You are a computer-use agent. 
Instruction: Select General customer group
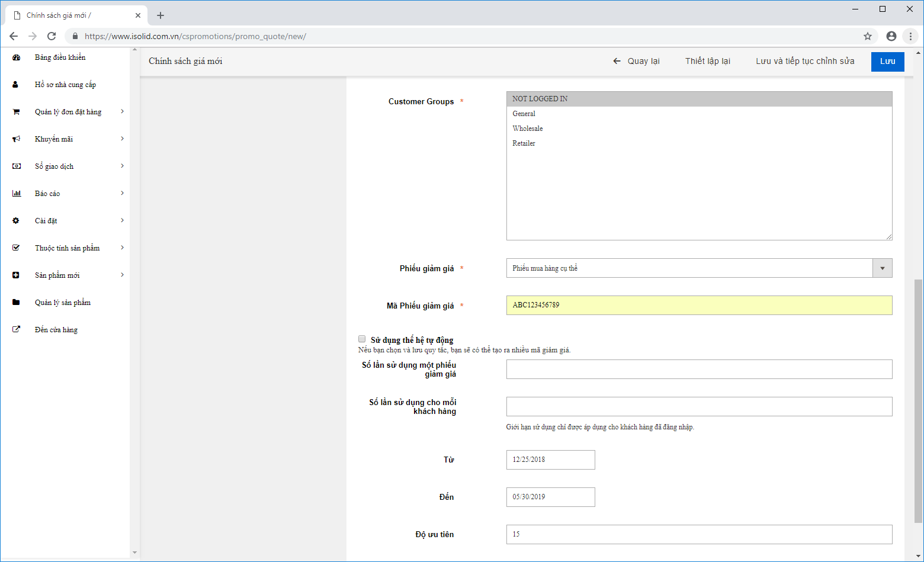click(x=699, y=114)
